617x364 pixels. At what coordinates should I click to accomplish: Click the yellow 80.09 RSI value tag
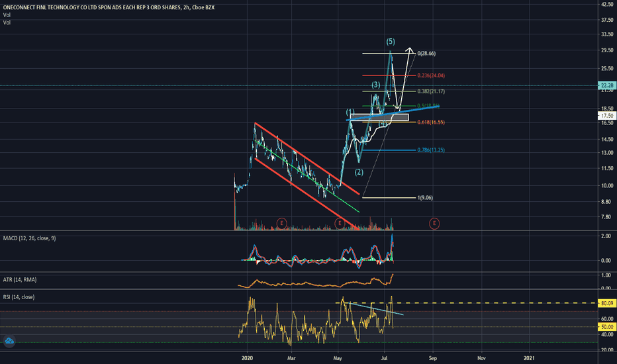(607, 303)
